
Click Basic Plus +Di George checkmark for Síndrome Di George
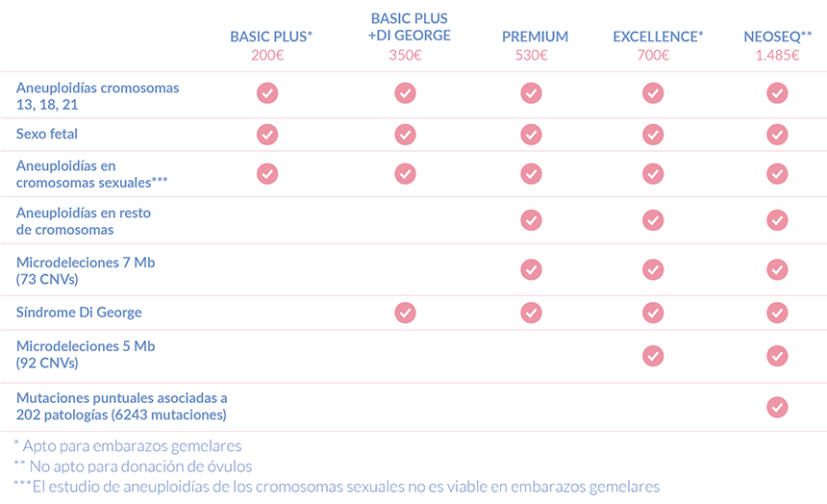pyautogui.click(x=406, y=312)
